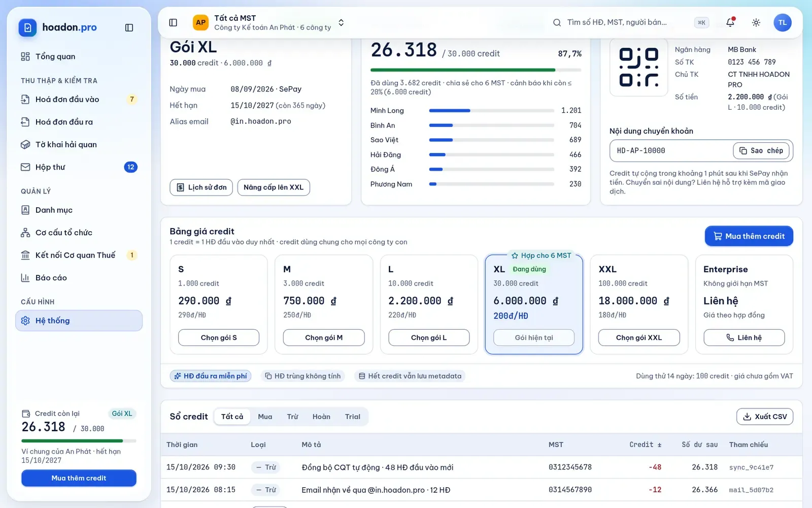Expand the Tất cả MST company switcher
The width and height of the screenshot is (812, 508).
click(269, 22)
